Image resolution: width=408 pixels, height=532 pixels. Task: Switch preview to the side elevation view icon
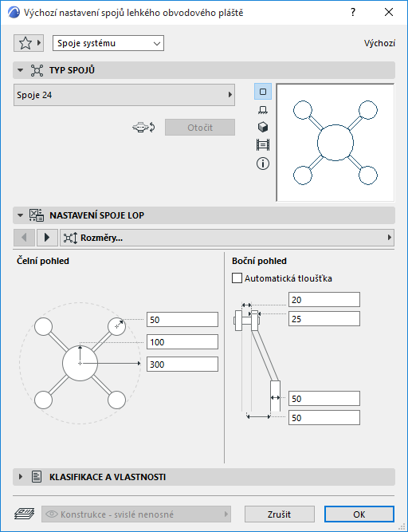coord(263,109)
